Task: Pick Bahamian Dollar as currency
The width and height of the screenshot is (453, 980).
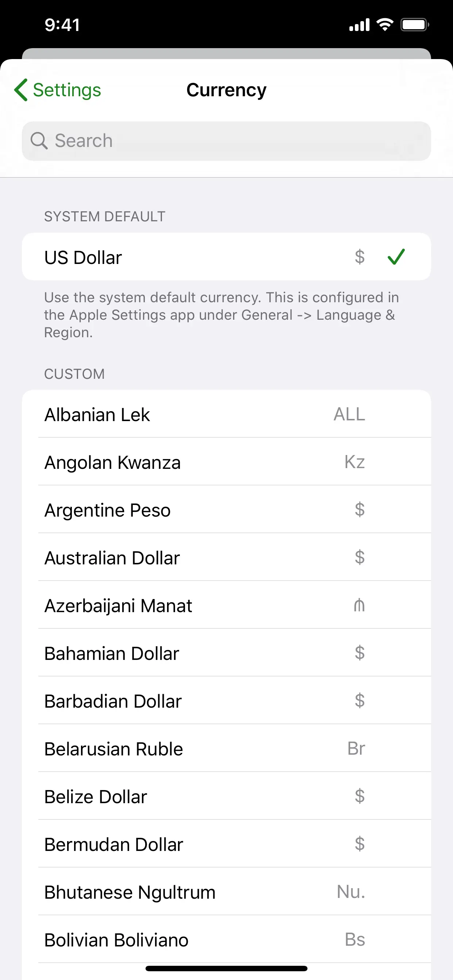Action: (x=226, y=653)
